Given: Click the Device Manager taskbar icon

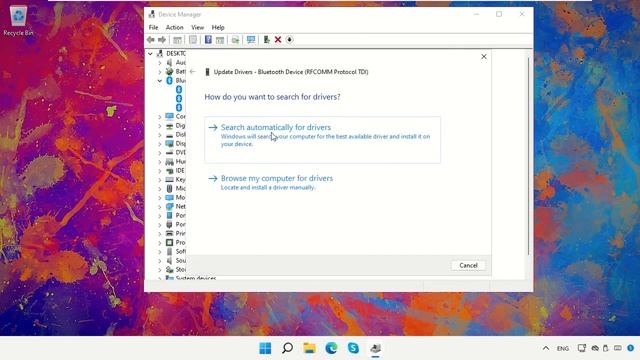Looking at the screenshot, I should pyautogui.click(x=376, y=348).
